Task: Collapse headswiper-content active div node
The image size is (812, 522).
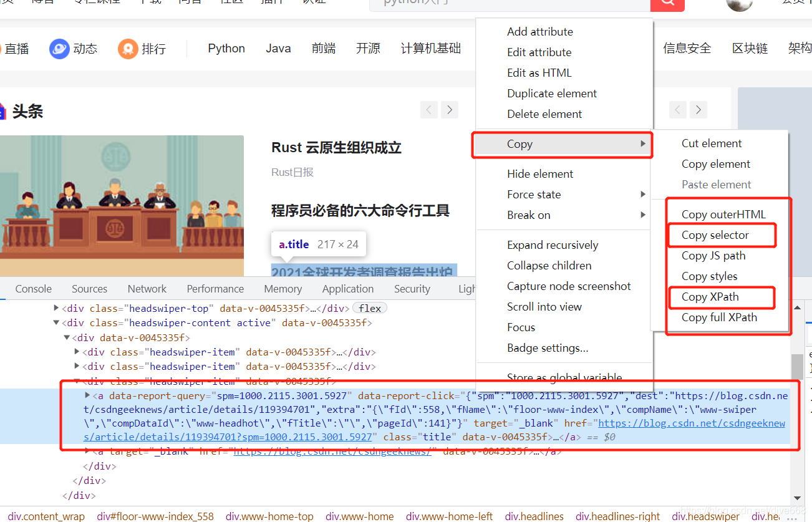Action: tap(56, 323)
